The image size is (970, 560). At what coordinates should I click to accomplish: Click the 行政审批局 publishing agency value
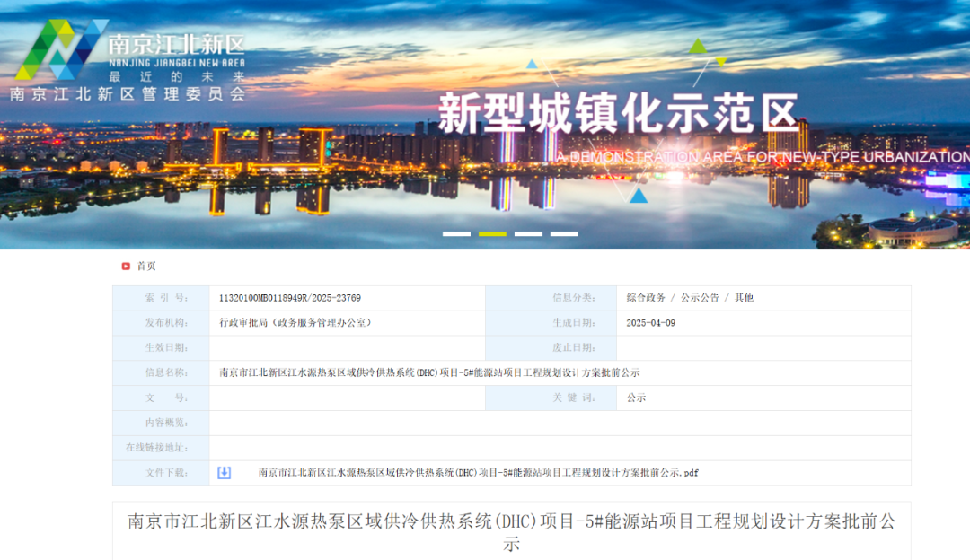(x=295, y=323)
